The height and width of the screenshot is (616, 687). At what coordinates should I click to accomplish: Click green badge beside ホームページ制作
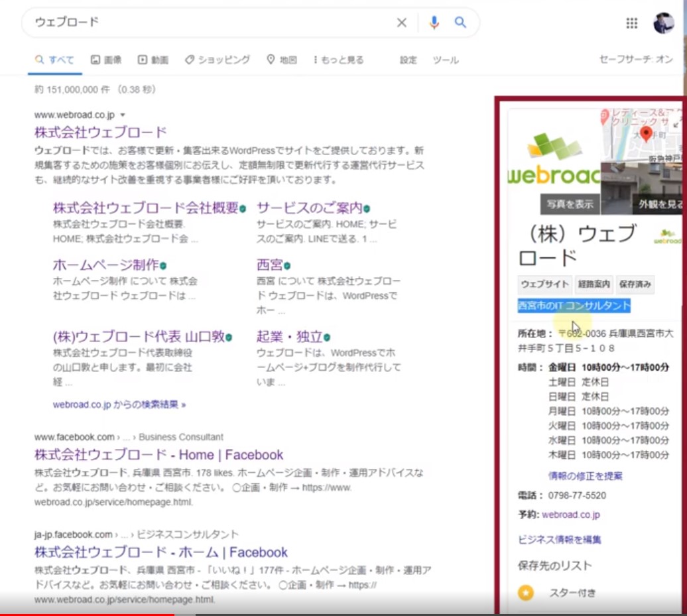coord(163,266)
